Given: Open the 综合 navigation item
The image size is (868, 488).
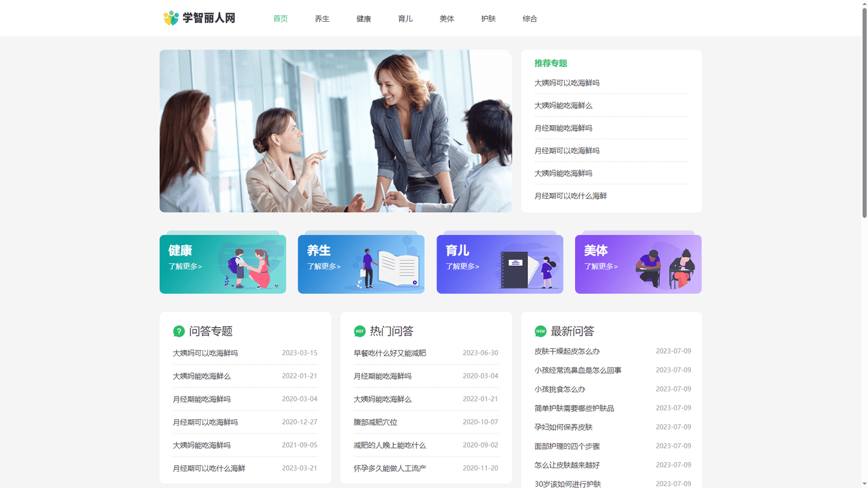Looking at the screenshot, I should [530, 19].
